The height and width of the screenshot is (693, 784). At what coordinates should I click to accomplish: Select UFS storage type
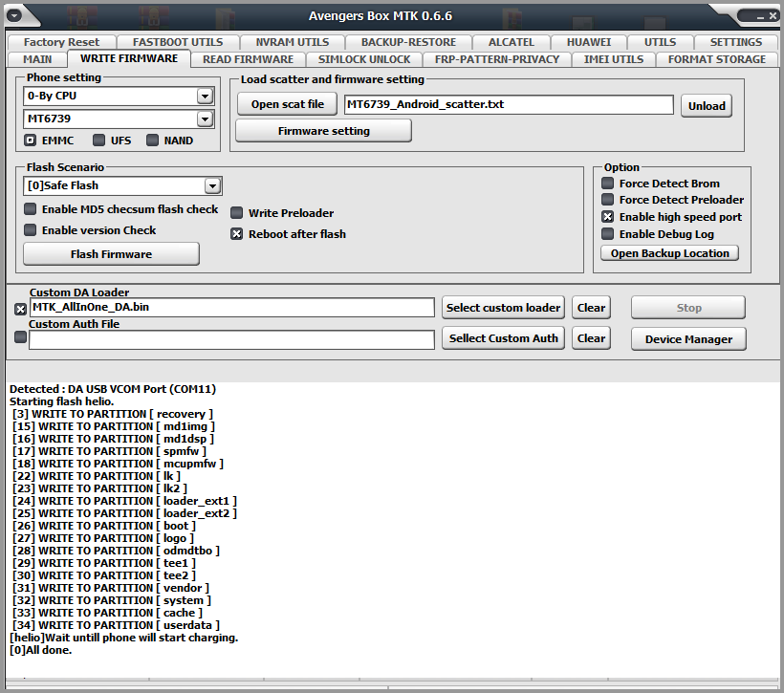pos(99,141)
